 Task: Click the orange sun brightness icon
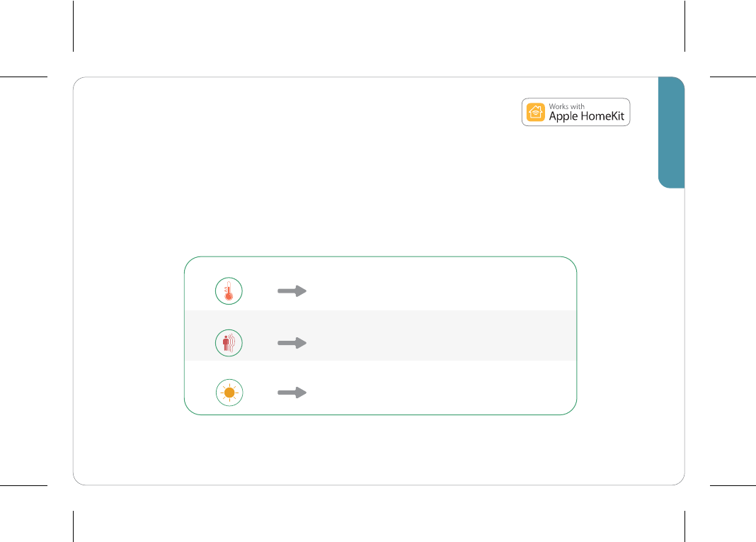pos(229,393)
